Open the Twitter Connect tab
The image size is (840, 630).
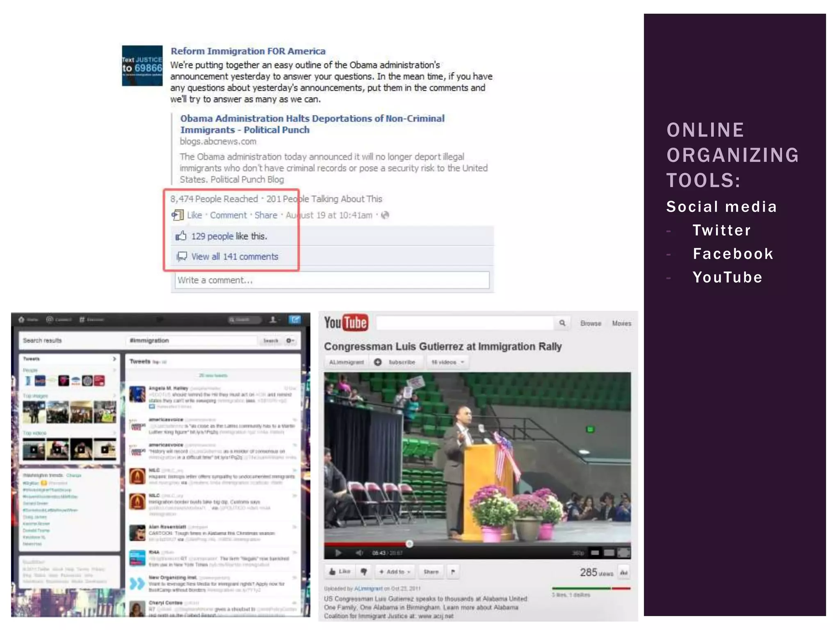tap(59, 320)
